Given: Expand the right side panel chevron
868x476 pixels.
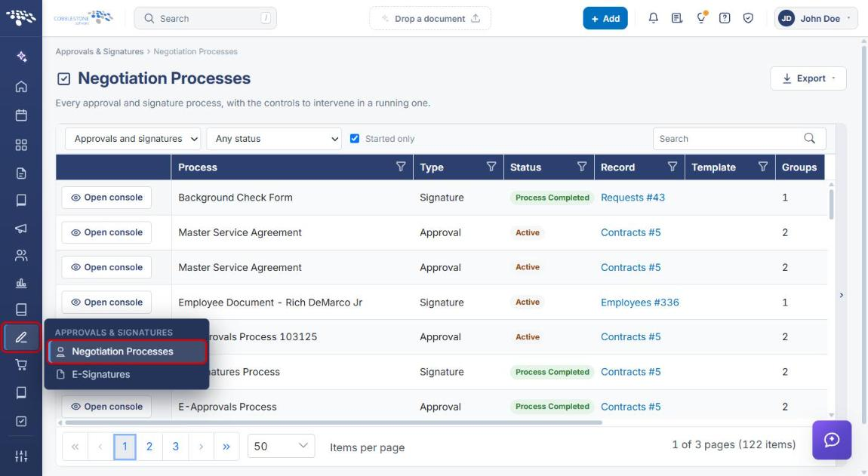Looking at the screenshot, I should [x=842, y=295].
